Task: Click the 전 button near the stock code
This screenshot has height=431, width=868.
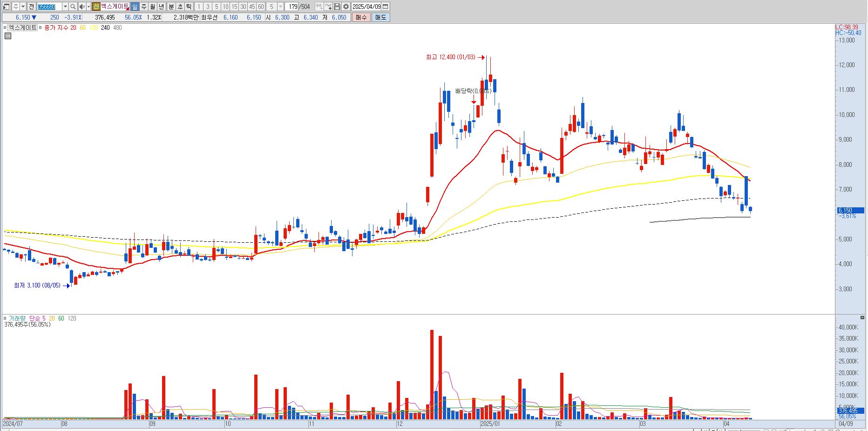Action: pos(32,7)
